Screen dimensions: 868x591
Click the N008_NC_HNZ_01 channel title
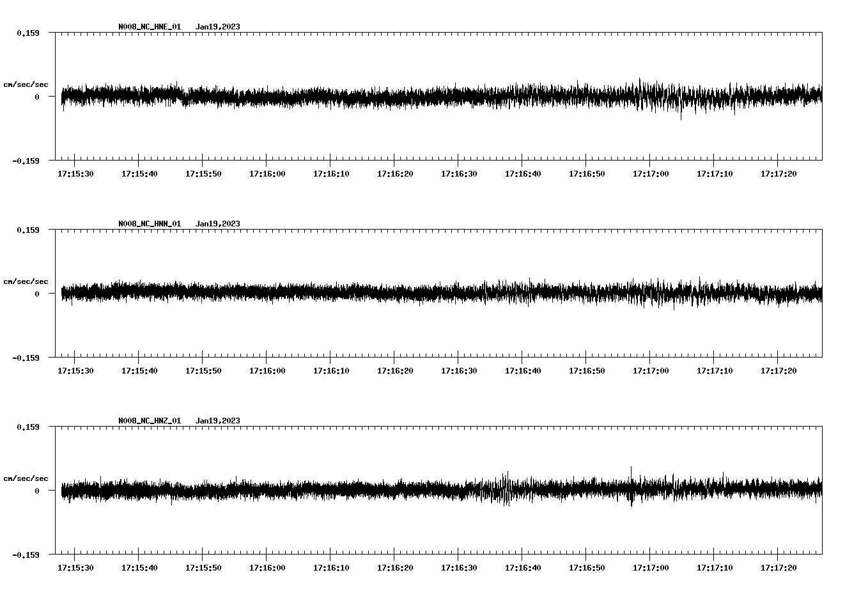click(x=150, y=421)
